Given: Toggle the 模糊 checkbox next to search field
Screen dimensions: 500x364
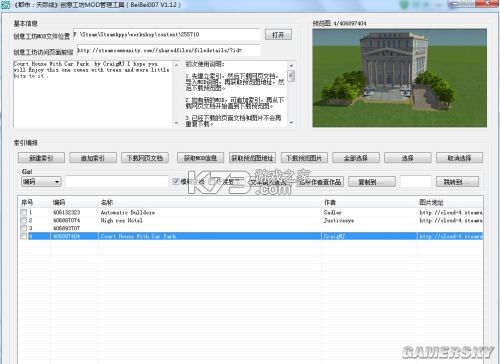Looking at the screenshot, I should [176, 181].
